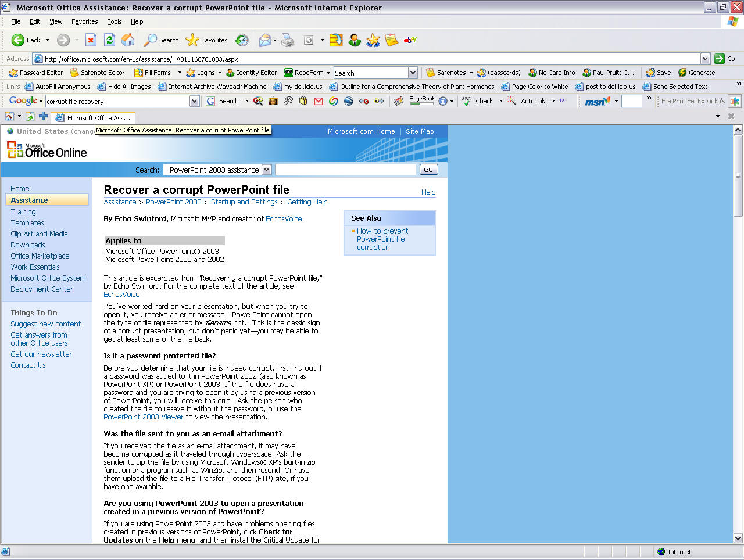Open the Edit menu
This screenshot has width=744, height=560.
pos(35,21)
